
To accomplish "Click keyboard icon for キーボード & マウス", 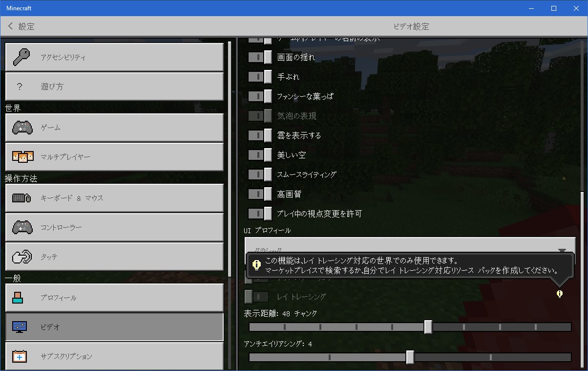I will [x=22, y=198].
